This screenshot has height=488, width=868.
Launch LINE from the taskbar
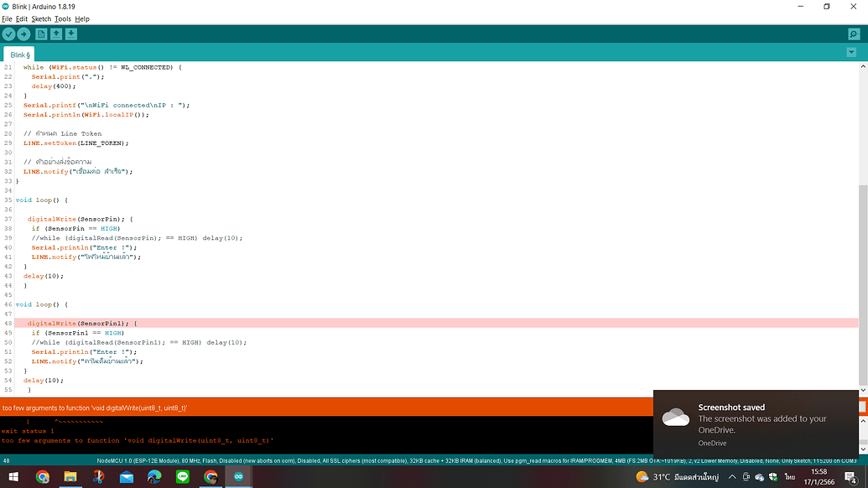(182, 477)
